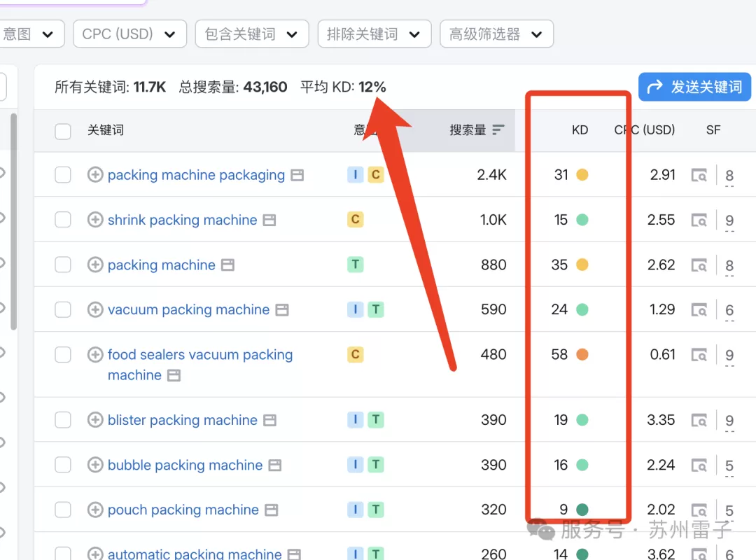Add 'vacuum packing machine' using plus icon
Screen dimensions: 756x560
point(95,309)
